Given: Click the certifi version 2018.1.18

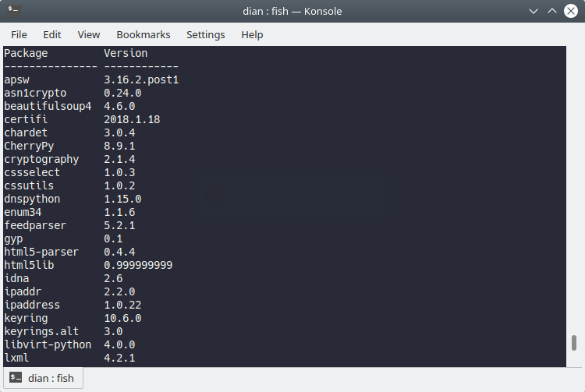Looking at the screenshot, I should click(132, 119).
